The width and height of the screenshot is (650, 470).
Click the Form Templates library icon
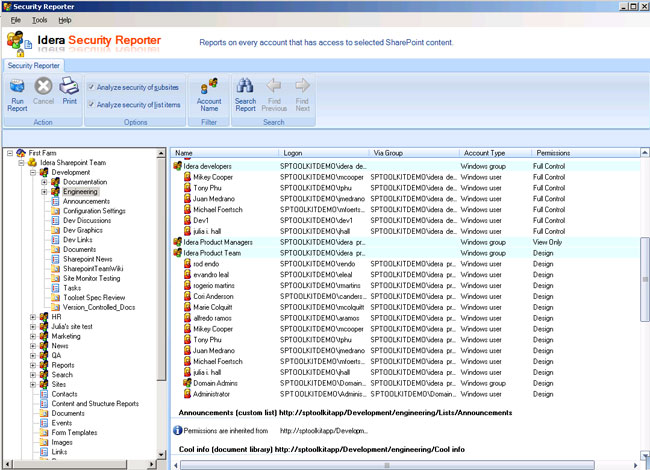[x=44, y=432]
